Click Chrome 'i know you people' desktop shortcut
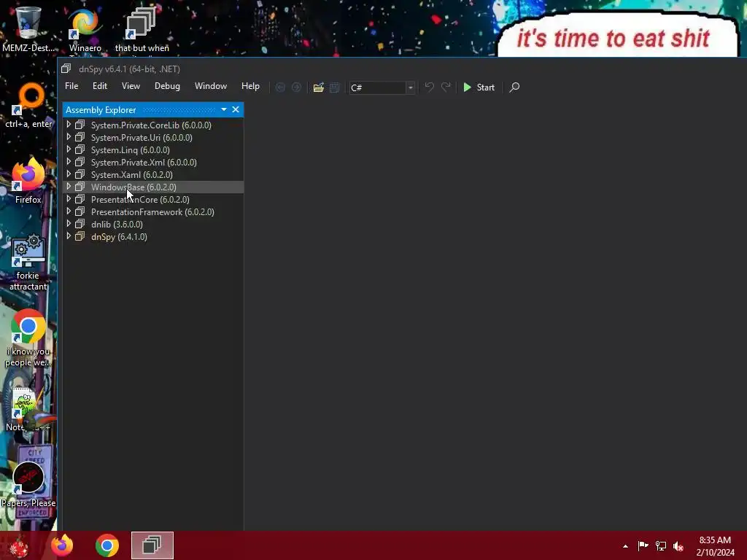Screen dimensions: 747x560 28,338
